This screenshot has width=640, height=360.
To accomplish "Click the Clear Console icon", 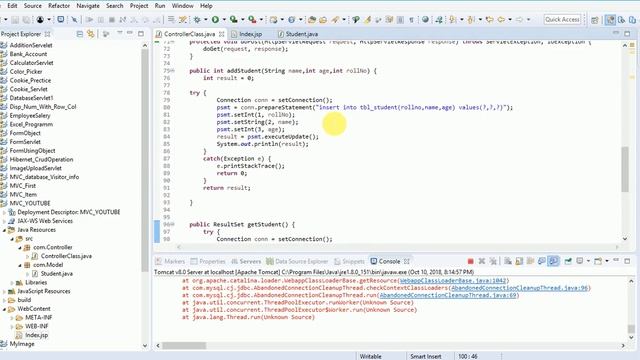I will click(508, 261).
